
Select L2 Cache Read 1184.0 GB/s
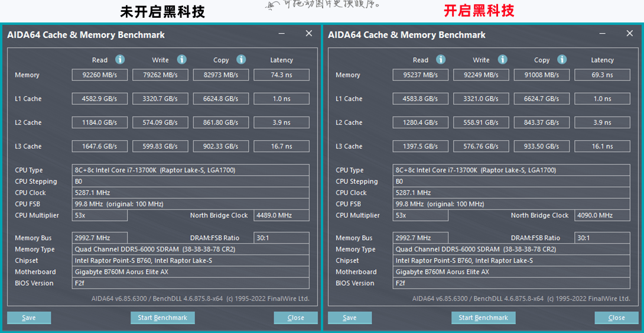tap(100, 122)
